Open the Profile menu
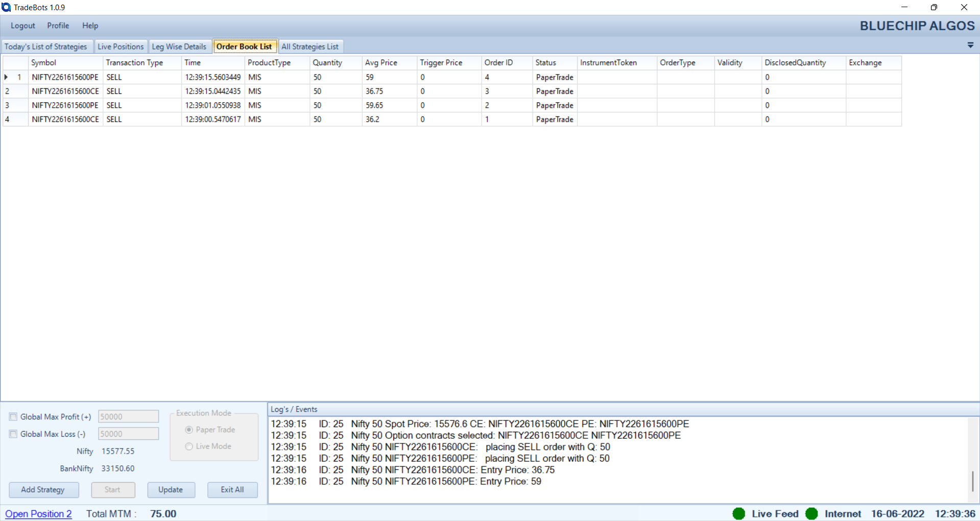The height and width of the screenshot is (521, 980). 58,26
